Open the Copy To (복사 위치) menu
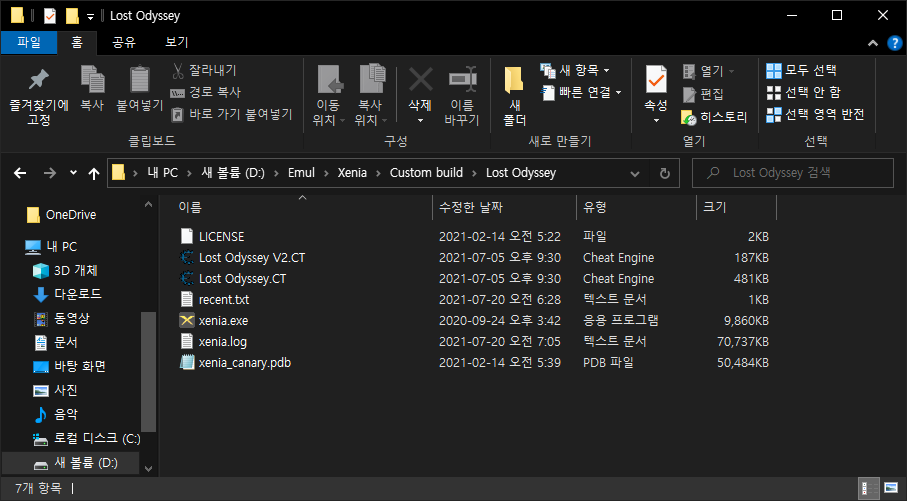 pos(371,95)
